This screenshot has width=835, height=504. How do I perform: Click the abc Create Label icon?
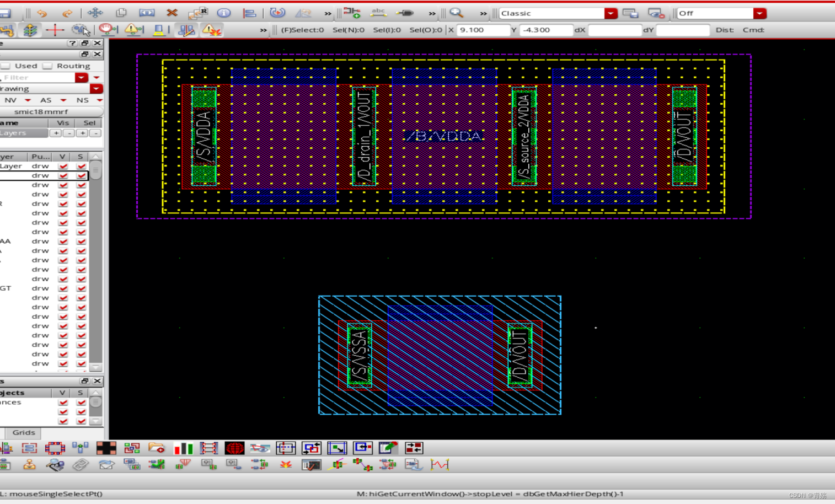point(378,13)
